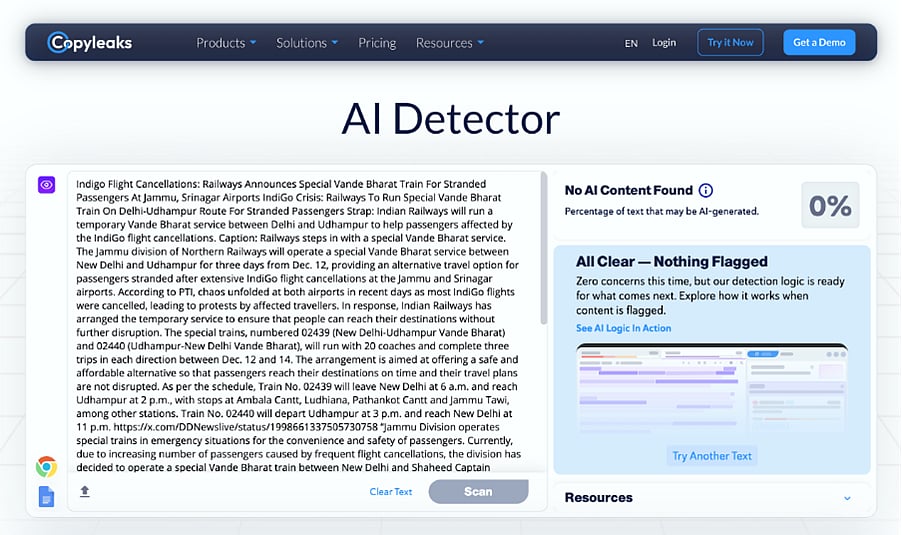Screen dimensions: 902x535
Task: Open the Solutions dropdown menu
Action: [x=307, y=43]
